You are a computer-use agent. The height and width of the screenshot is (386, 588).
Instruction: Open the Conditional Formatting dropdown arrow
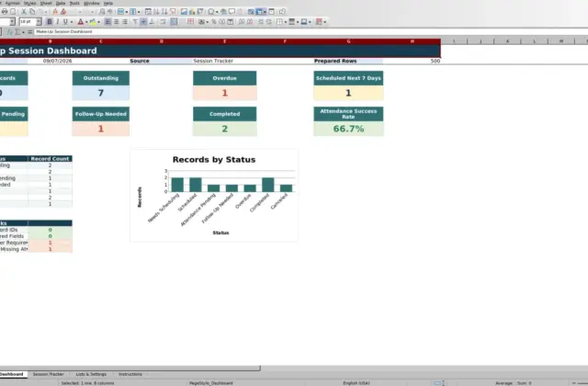click(x=325, y=22)
